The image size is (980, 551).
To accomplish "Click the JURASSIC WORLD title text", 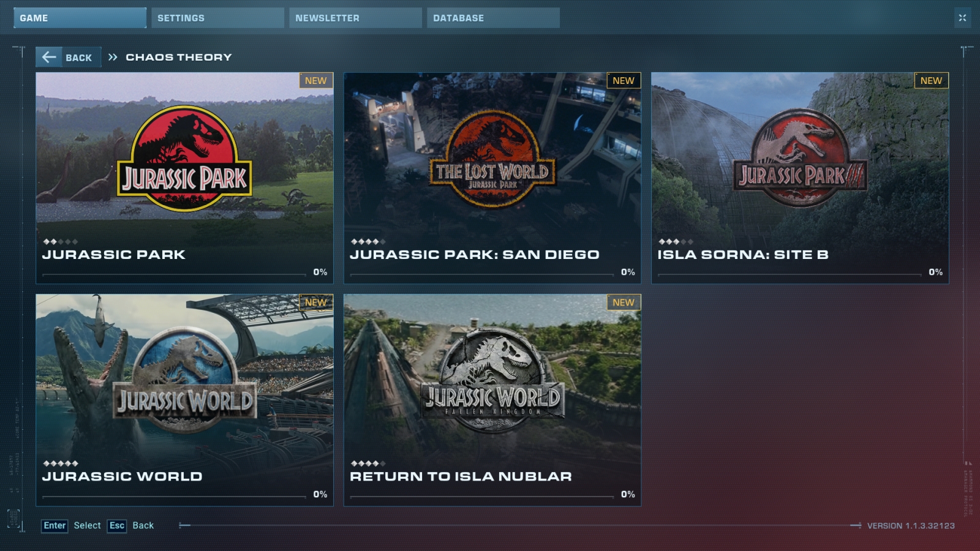I will (123, 476).
